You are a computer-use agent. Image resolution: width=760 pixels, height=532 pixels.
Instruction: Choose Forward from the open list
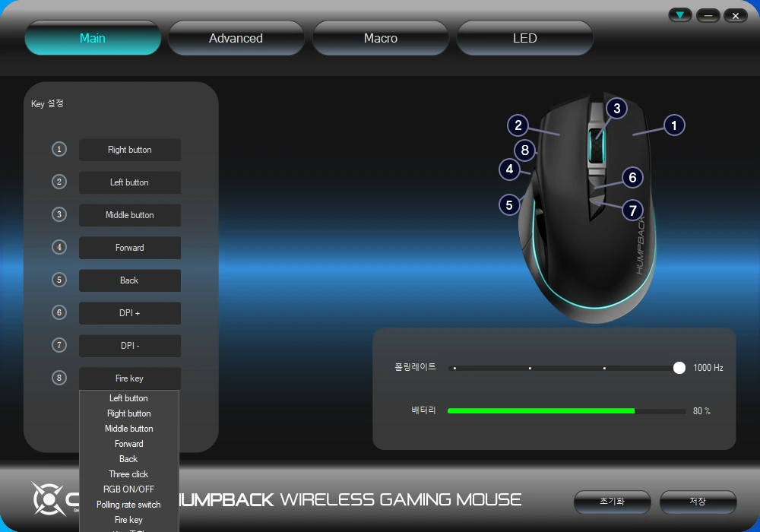(129, 444)
